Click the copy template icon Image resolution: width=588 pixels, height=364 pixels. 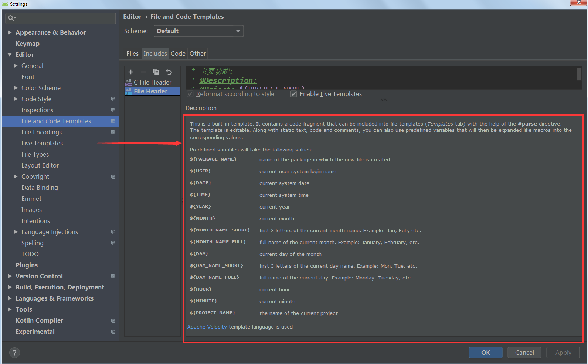[x=156, y=72]
